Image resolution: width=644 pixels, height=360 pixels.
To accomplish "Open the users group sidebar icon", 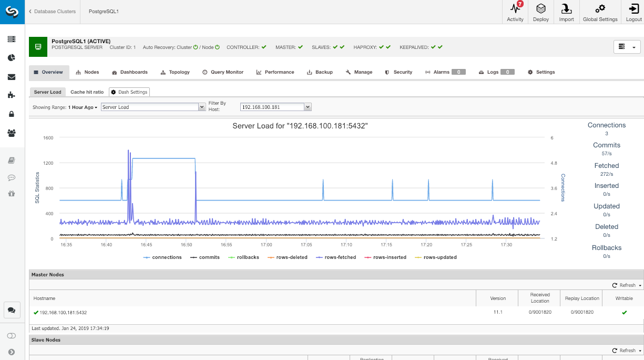I will [x=12, y=133].
